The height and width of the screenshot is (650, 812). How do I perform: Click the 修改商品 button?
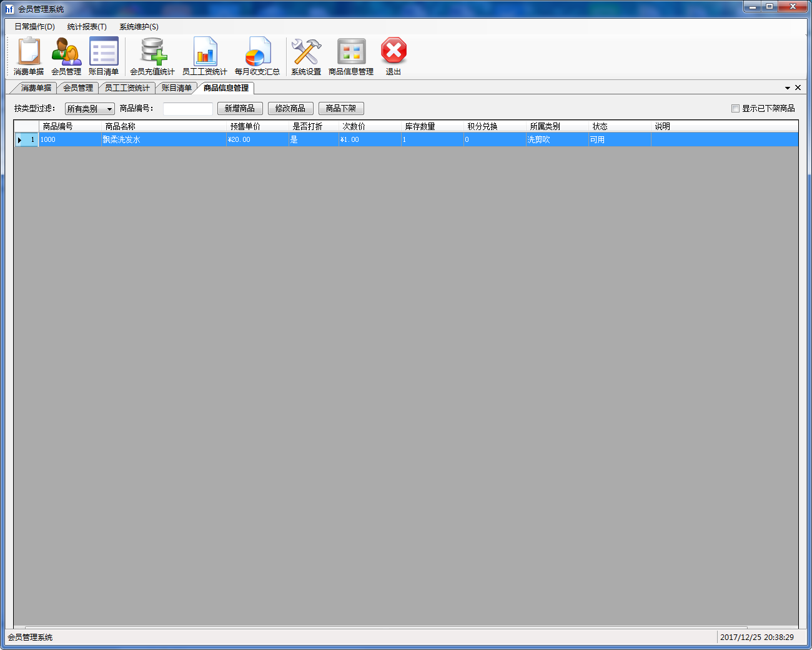point(291,108)
